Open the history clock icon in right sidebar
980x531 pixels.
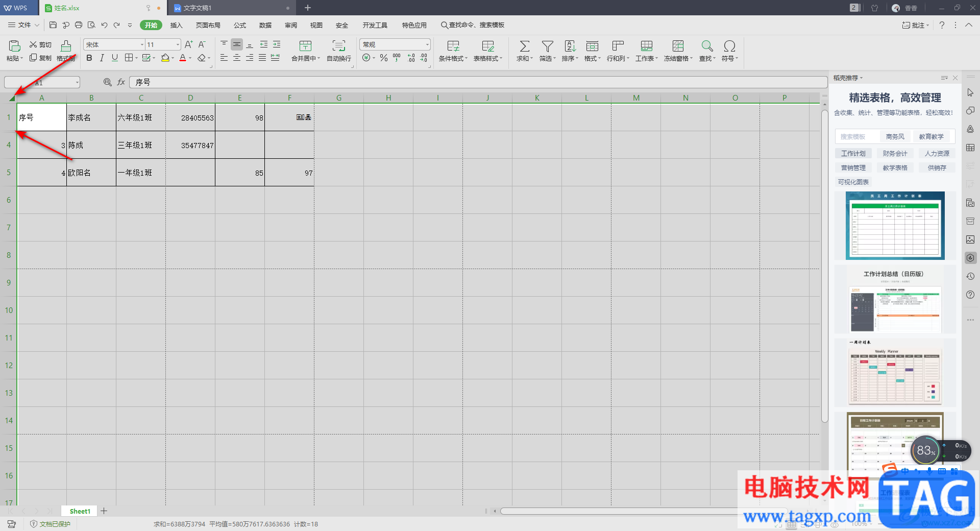(x=970, y=276)
